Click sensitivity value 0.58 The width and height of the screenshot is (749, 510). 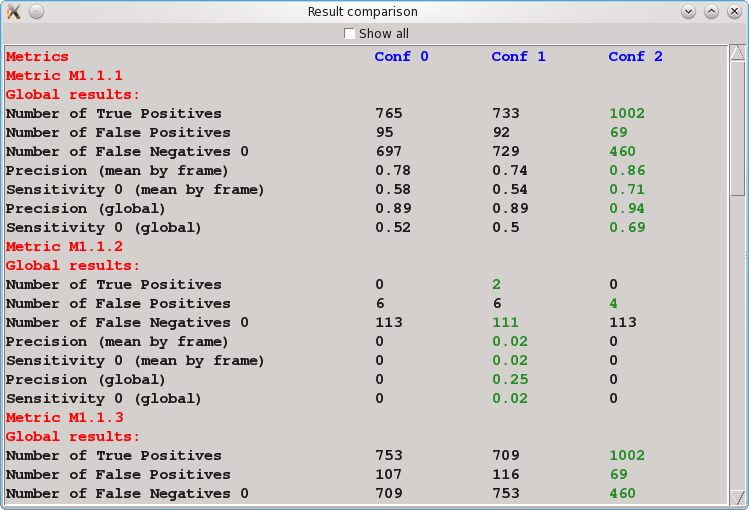pos(393,190)
